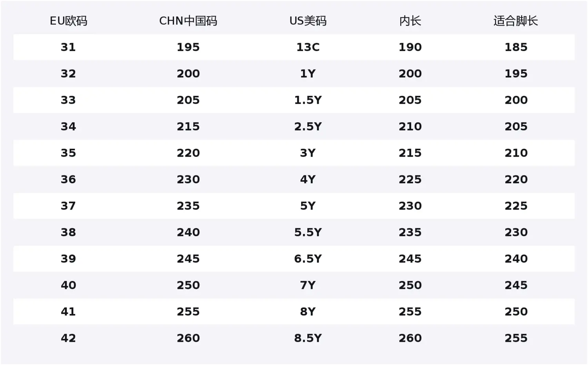Select the 5Y US size cell
Image resolution: width=588 pixels, height=365 pixels.
pyautogui.click(x=308, y=206)
